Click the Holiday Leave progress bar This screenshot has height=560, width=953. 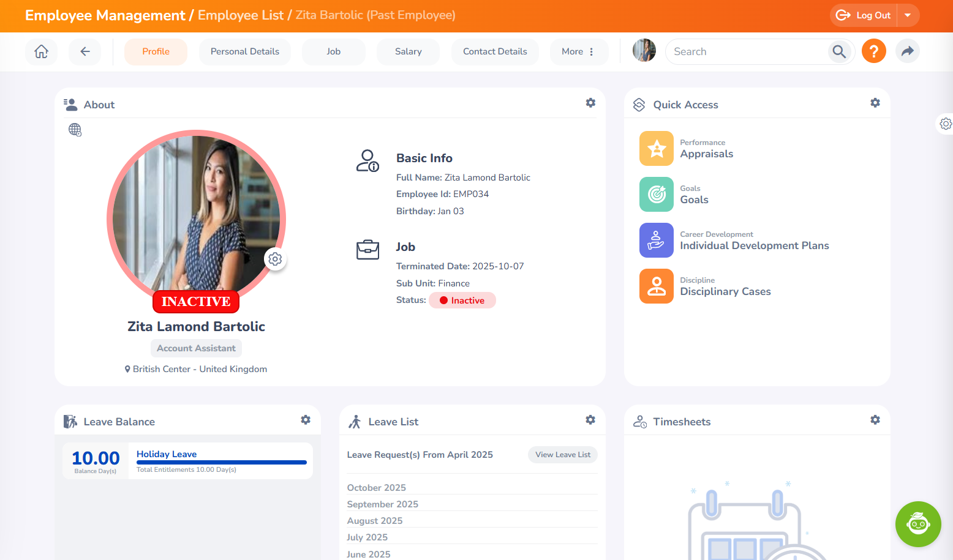click(221, 462)
